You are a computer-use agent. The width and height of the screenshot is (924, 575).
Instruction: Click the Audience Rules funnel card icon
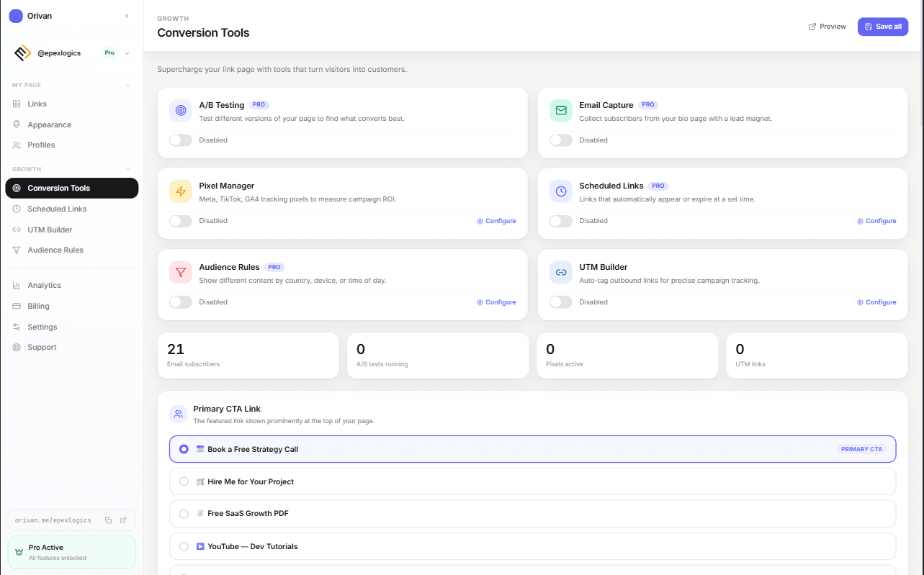point(181,273)
